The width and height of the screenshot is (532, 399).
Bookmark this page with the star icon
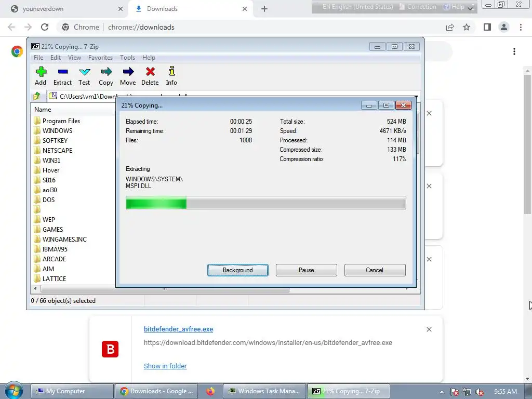coord(467,27)
